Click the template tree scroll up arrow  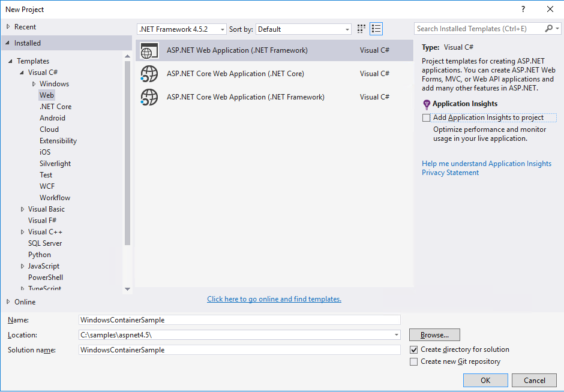(127, 56)
